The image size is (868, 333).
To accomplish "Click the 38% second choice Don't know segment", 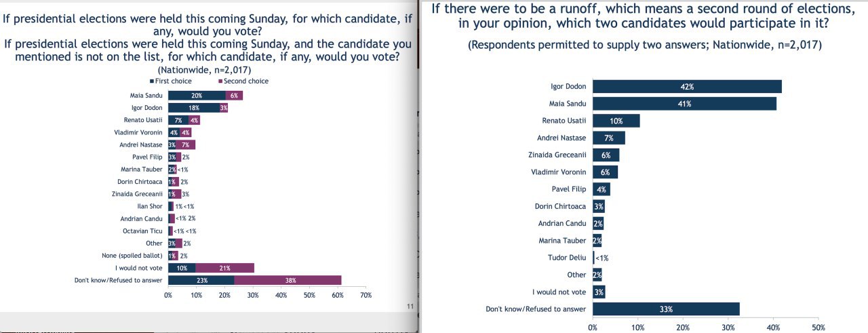I will click(288, 279).
